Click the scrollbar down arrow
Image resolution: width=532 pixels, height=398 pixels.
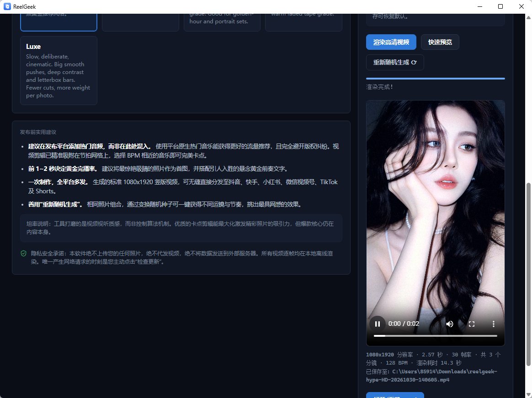(528, 395)
